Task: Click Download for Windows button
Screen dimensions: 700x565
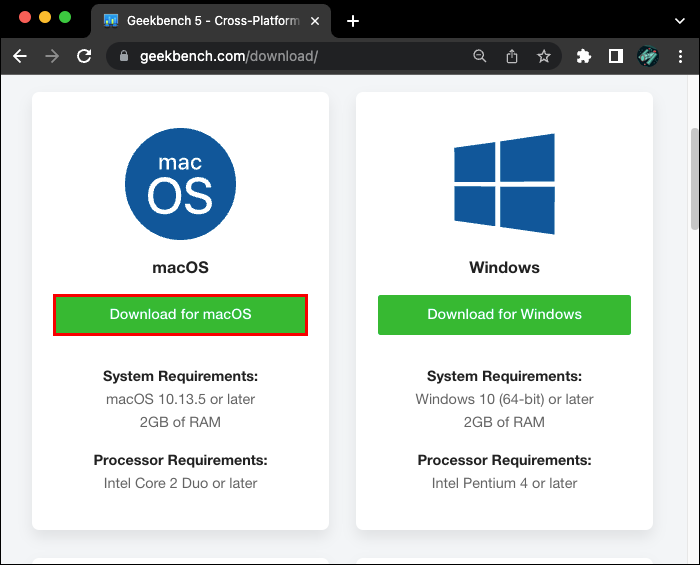Action: coord(504,315)
